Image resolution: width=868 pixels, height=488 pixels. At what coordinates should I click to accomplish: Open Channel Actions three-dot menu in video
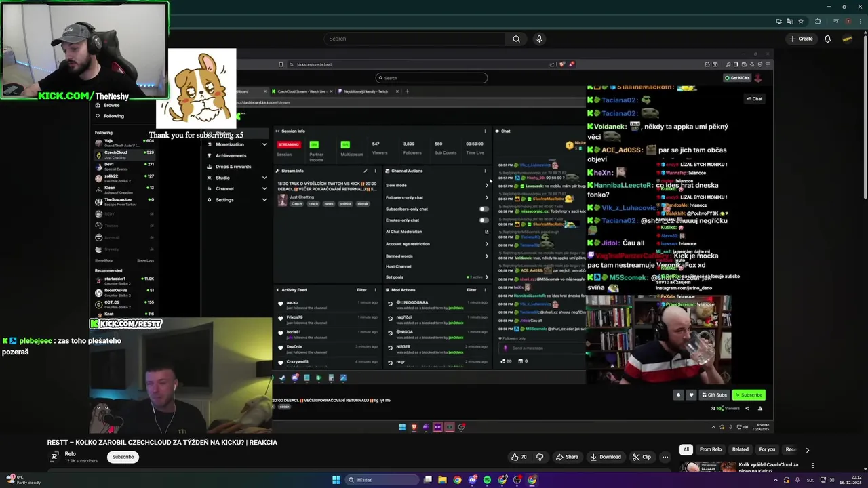485,171
